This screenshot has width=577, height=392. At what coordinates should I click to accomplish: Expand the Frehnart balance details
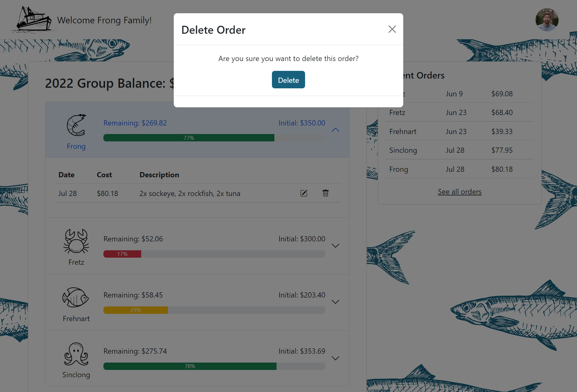[335, 302]
